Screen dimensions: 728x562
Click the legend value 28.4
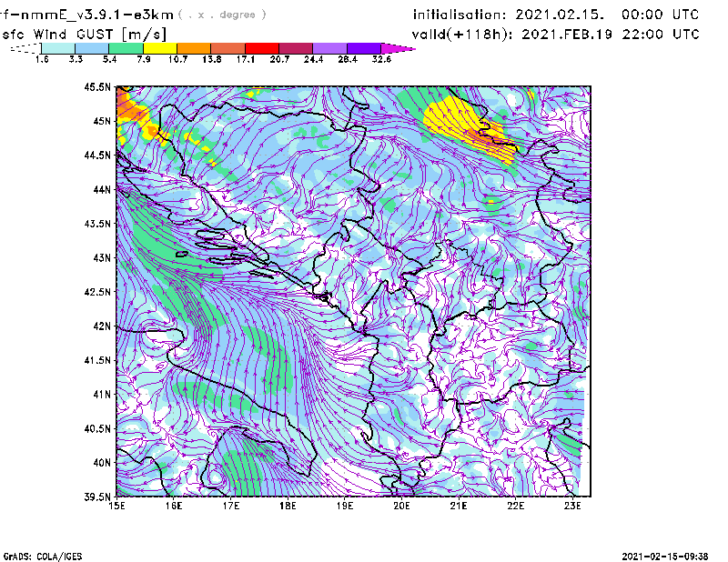pyautogui.click(x=348, y=59)
